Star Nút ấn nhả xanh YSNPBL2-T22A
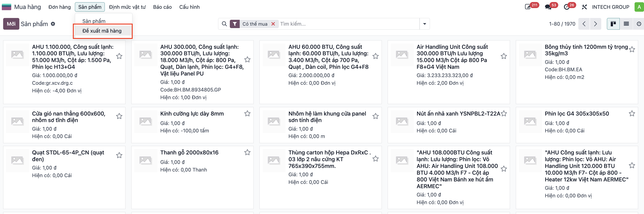The image size is (644, 214). click(504, 114)
